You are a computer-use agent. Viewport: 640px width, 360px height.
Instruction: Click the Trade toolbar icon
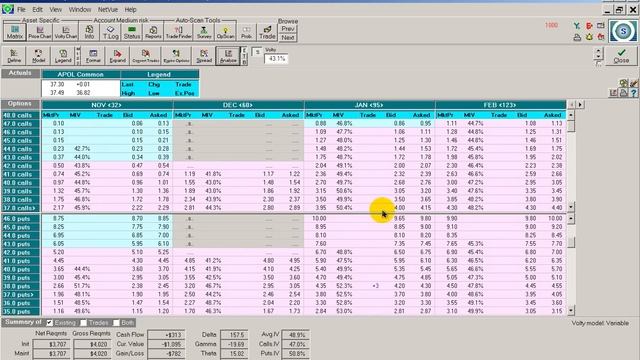(x=267, y=32)
